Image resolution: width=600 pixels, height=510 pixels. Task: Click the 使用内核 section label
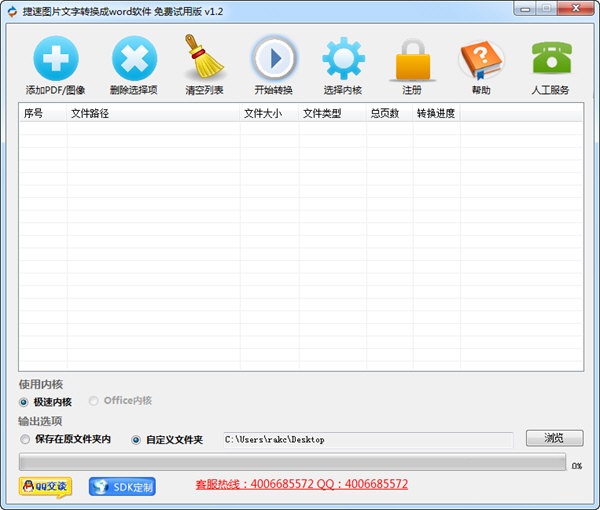click(x=41, y=384)
